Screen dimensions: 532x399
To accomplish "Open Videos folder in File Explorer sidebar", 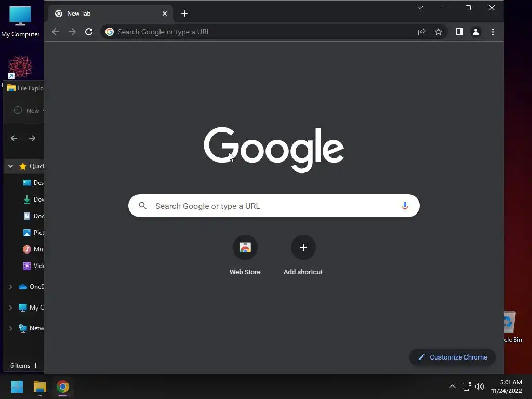I will point(33,266).
